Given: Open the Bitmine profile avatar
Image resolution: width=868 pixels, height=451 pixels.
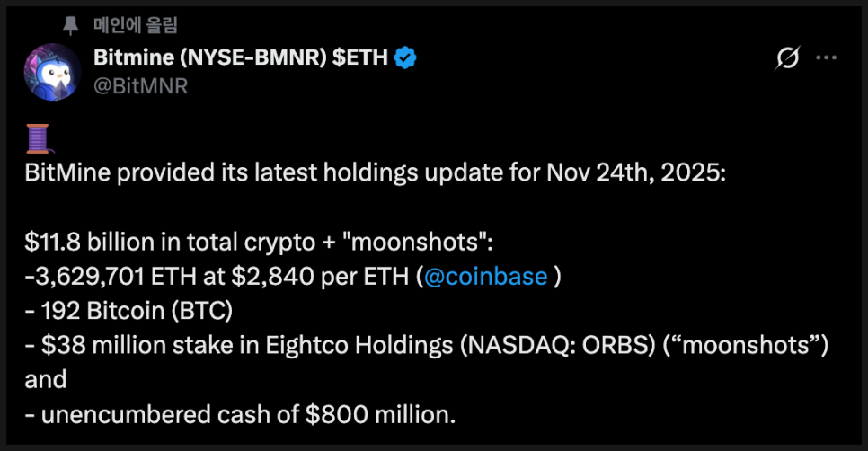Looking at the screenshot, I should pyautogui.click(x=53, y=71).
